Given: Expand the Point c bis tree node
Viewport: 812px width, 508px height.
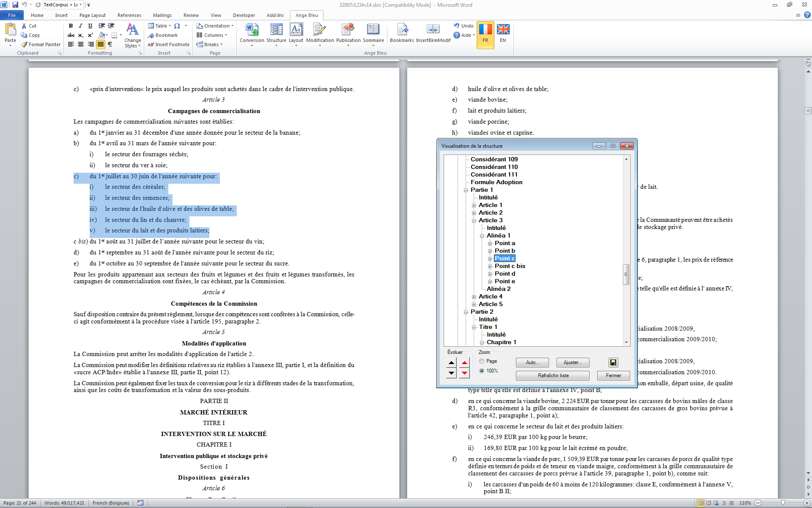Looking at the screenshot, I should click(x=490, y=266).
